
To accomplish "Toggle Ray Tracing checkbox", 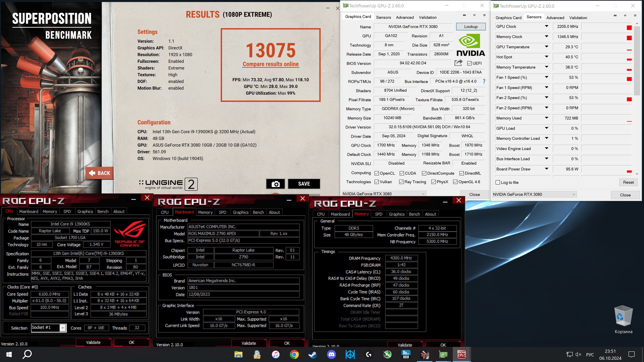I will click(401, 182).
